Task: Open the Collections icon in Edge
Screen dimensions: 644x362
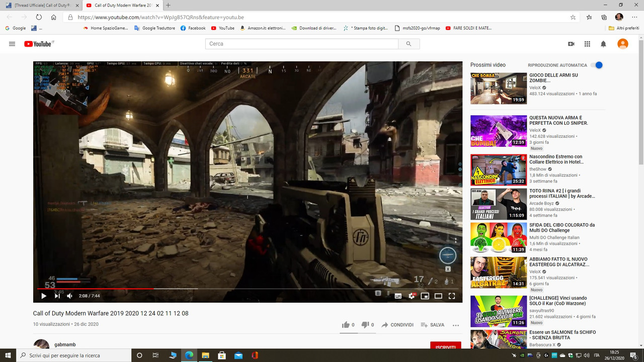Action: point(604,17)
